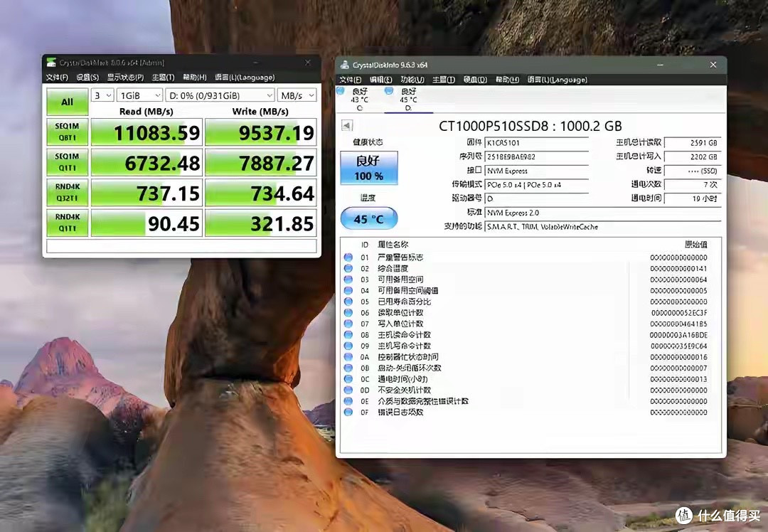Click the C: drive health status circle

[x=341, y=90]
